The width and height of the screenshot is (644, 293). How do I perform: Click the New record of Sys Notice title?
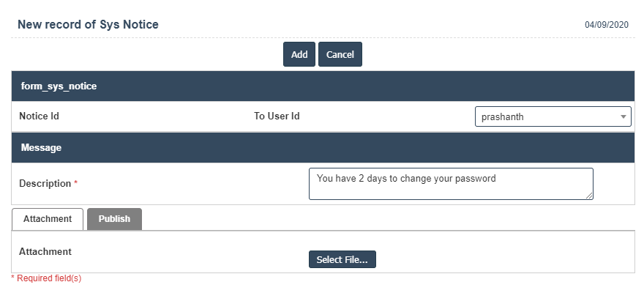(x=88, y=25)
